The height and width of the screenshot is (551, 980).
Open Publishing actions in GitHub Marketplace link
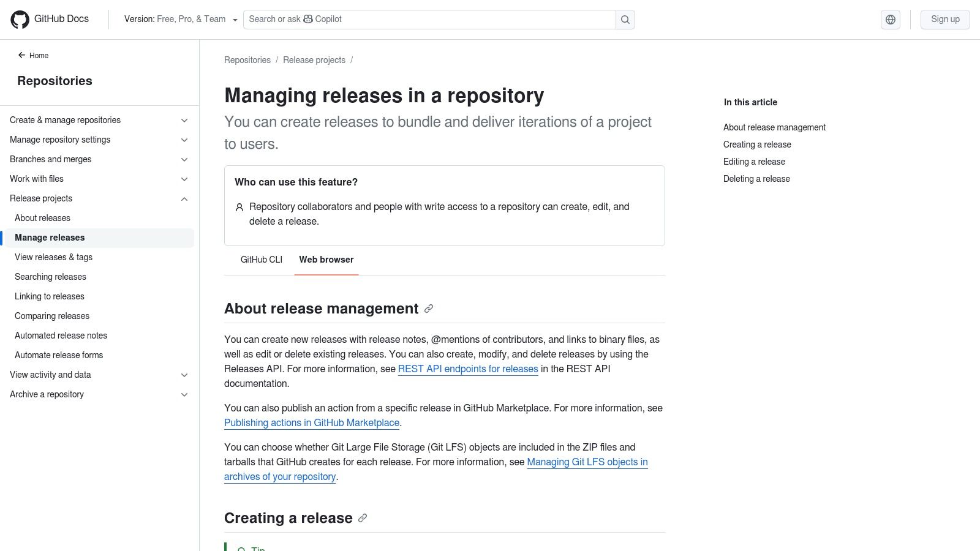[x=312, y=423]
